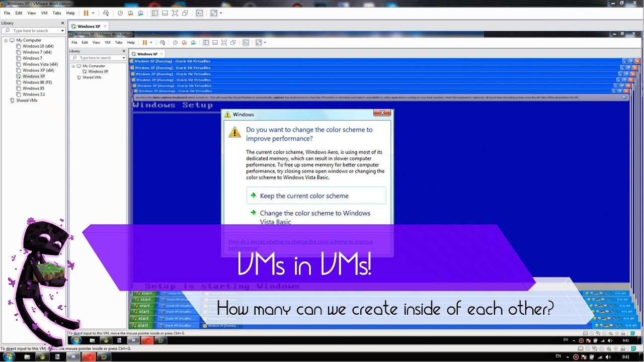Viewport: 644px width, 362px height.
Task: Click the Unity mode icon in the outer toolbar
Action: point(185,13)
